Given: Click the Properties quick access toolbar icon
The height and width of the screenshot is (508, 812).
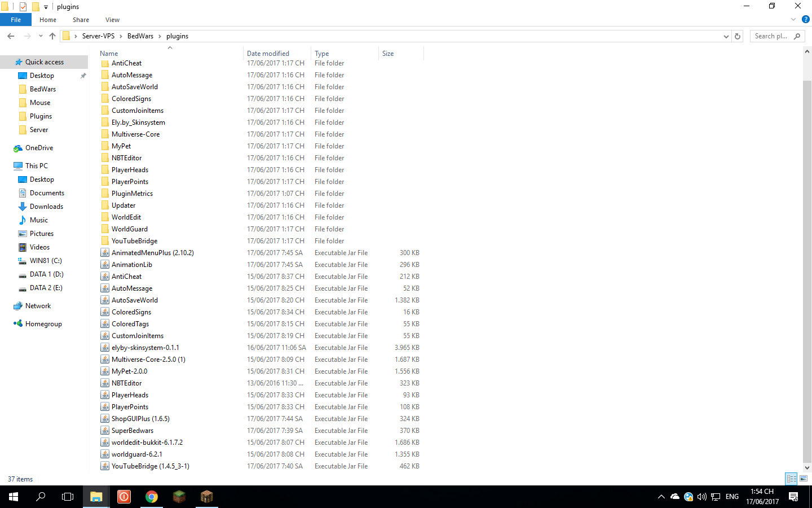Looking at the screenshot, I should [x=23, y=7].
